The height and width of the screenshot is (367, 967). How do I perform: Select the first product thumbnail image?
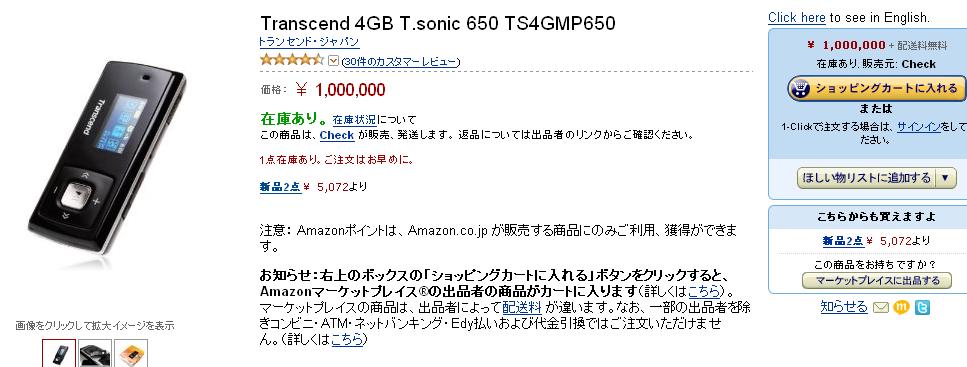(x=59, y=353)
